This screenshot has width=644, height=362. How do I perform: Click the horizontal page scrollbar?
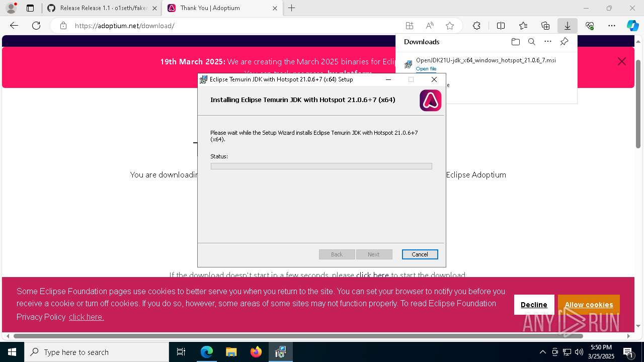[298, 336]
